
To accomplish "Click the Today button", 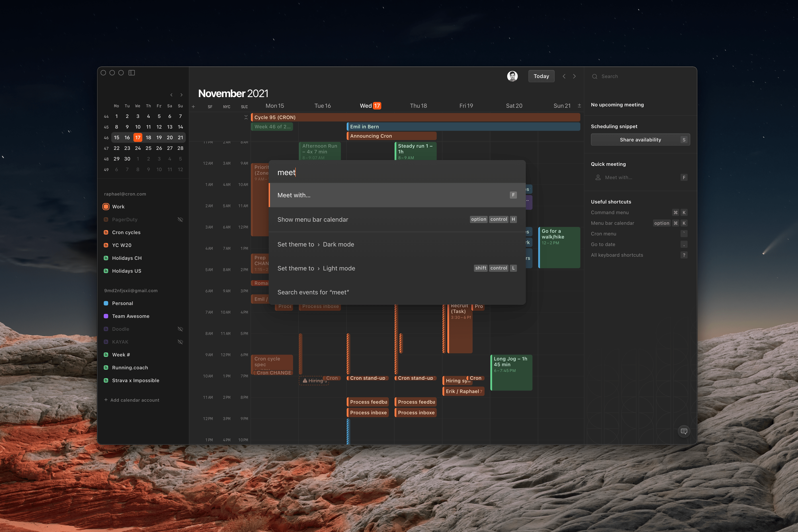I will pyautogui.click(x=541, y=76).
